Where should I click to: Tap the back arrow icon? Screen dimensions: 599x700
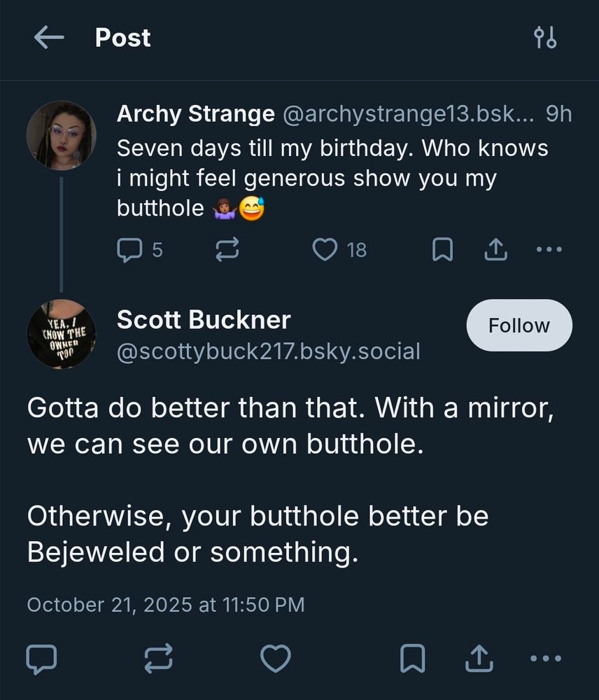tap(48, 38)
